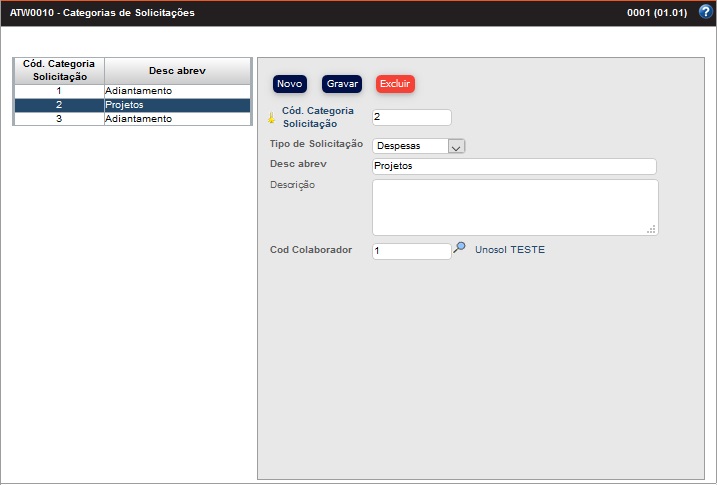Viewport: 717px width, 485px height.
Task: Click the magnifier lookup icon beside Cod Colaborador
Action: tap(460, 248)
